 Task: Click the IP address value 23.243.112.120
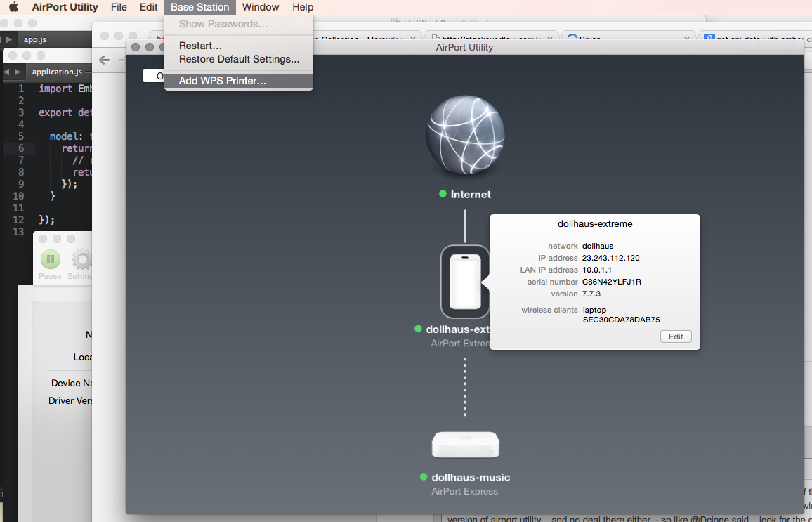click(x=610, y=258)
